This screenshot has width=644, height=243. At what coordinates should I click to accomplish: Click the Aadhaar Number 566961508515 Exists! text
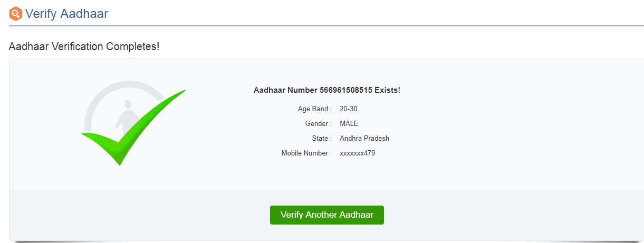click(327, 90)
